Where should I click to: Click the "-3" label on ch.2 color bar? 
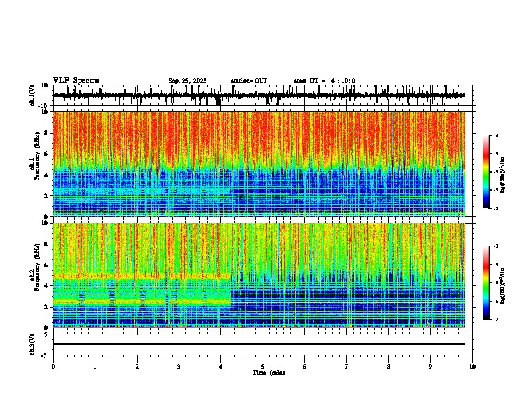pyautogui.click(x=495, y=246)
